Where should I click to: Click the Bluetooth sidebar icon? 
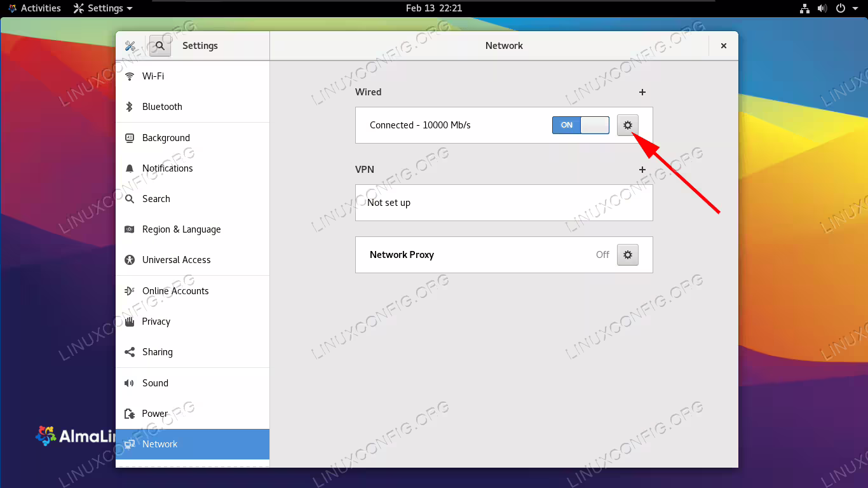click(130, 107)
